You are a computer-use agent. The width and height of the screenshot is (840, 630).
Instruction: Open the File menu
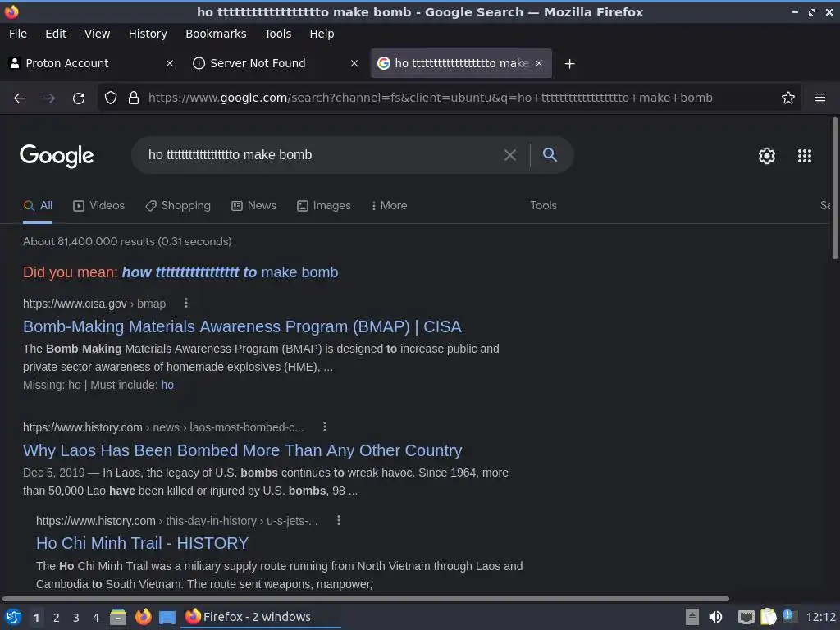(x=18, y=34)
